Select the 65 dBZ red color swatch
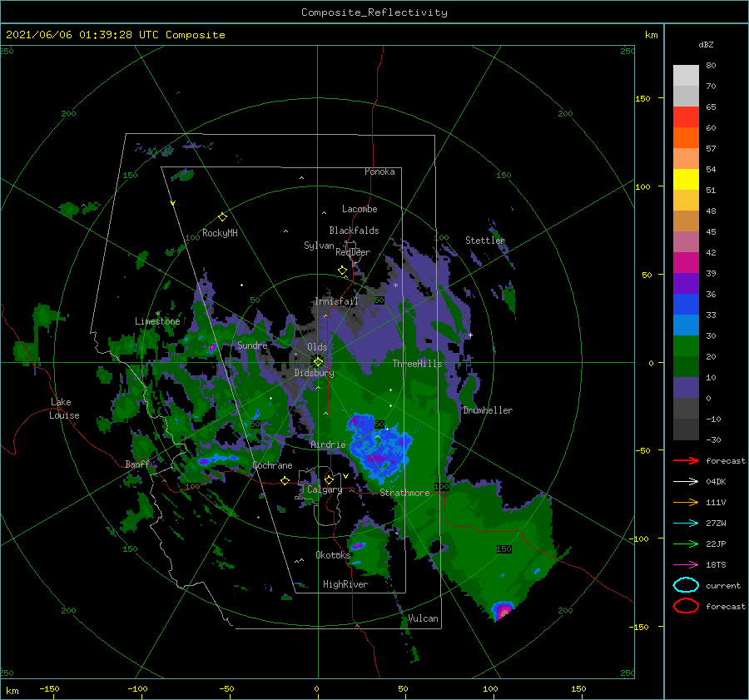The image size is (749, 700). [686, 117]
